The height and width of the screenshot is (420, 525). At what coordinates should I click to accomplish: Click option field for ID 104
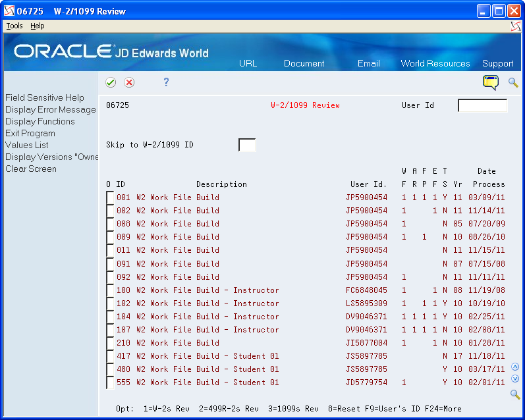(110, 317)
